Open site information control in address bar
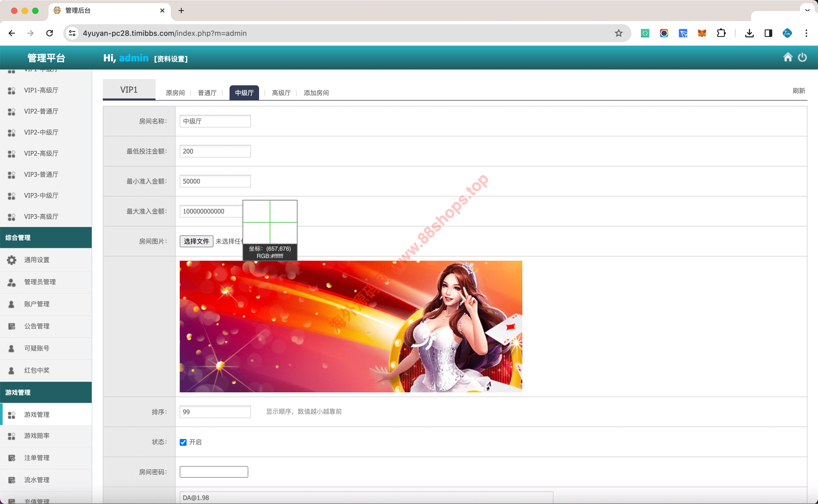Viewport: 818px width, 504px height. [72, 33]
